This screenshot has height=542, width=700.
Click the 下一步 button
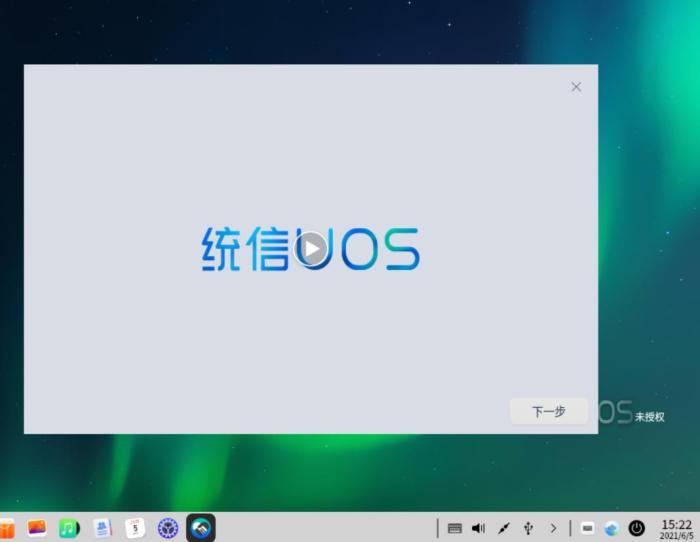(549, 411)
